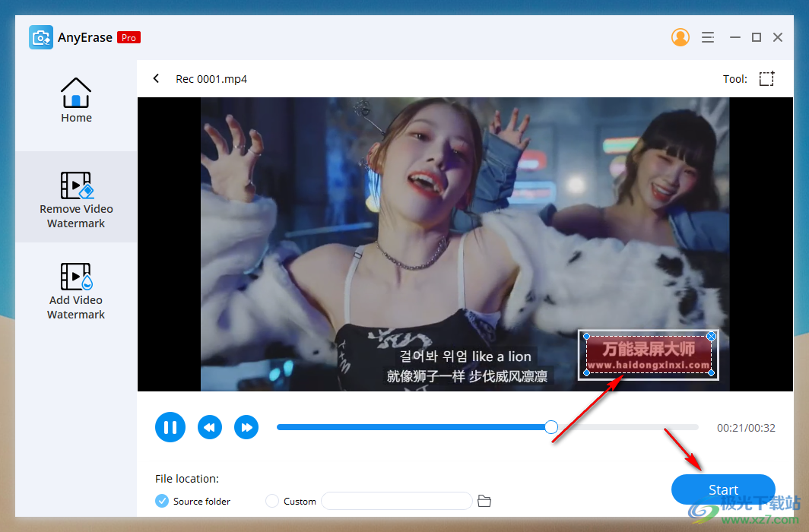
Task: Open the folder browser beside Custom field
Action: pos(484,501)
